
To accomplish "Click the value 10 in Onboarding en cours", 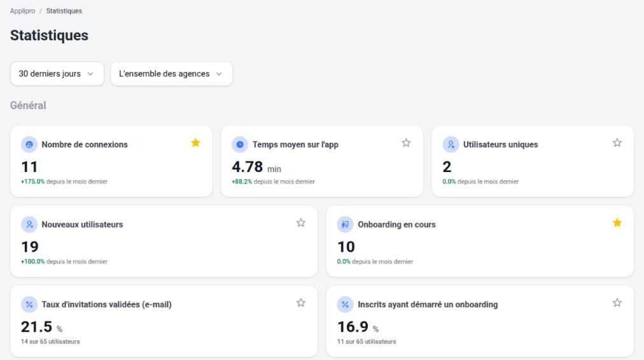I will coord(346,247).
